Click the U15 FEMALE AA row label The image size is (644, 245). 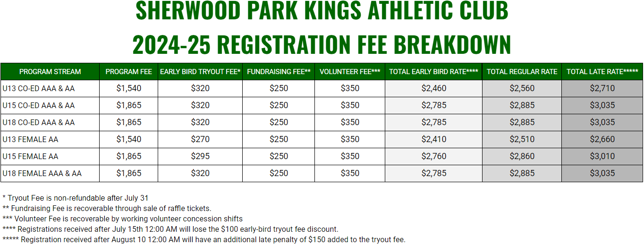pyautogui.click(x=31, y=156)
